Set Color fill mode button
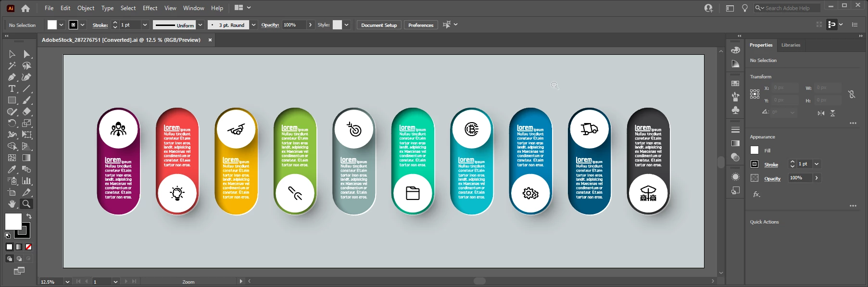Viewport: 868px width, 287px height. 10,247
